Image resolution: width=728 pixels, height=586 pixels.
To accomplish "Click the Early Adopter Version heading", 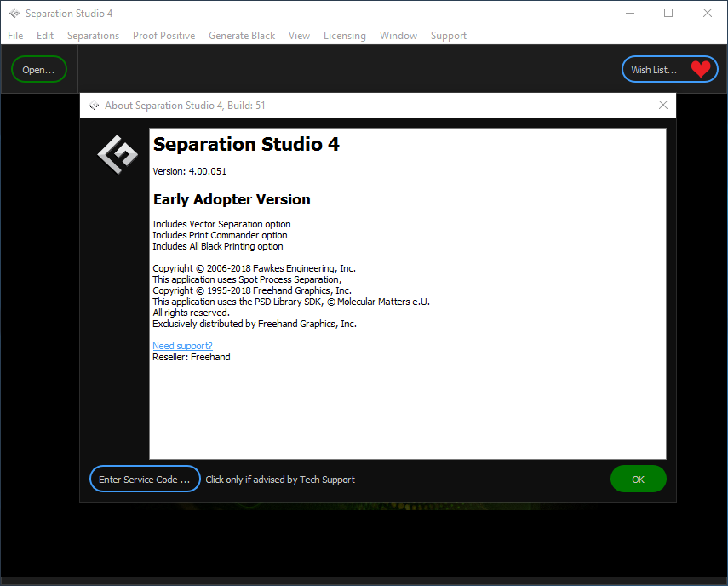I will [232, 199].
